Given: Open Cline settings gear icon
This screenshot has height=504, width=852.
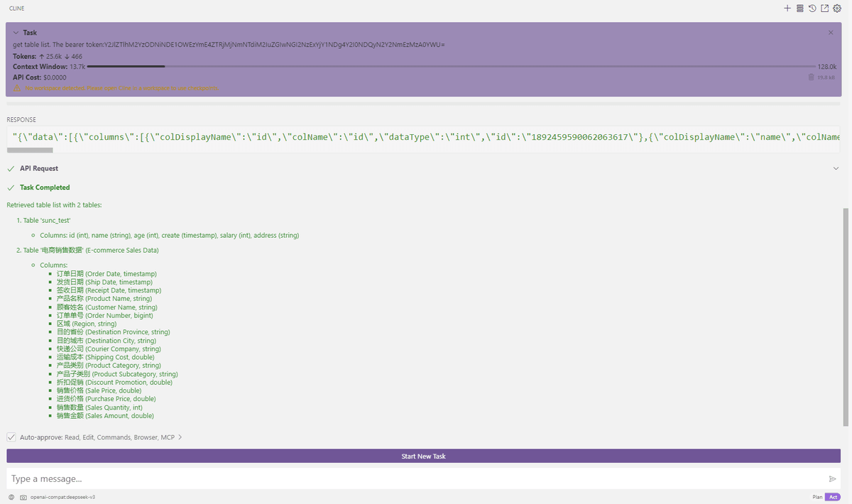Looking at the screenshot, I should coord(837,9).
